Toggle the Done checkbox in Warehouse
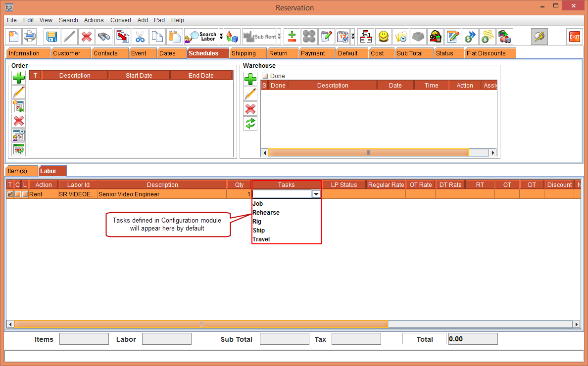This screenshot has height=366, width=588. 265,76
